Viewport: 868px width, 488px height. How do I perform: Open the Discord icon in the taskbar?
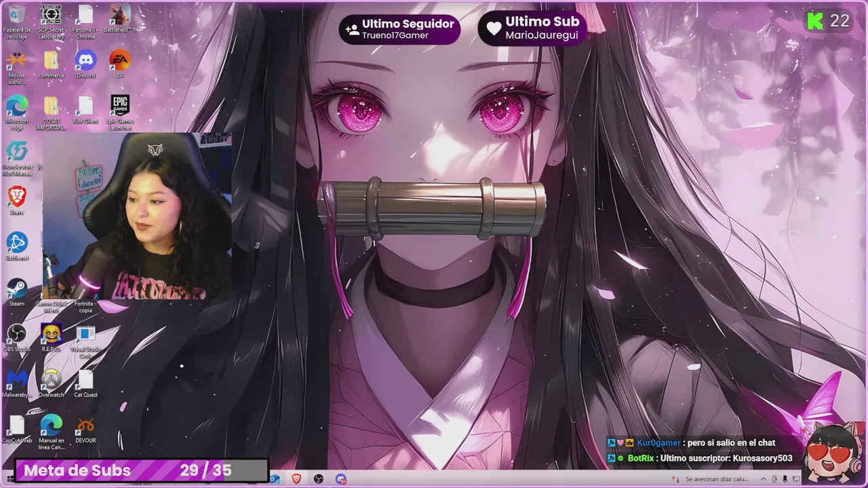(340, 479)
